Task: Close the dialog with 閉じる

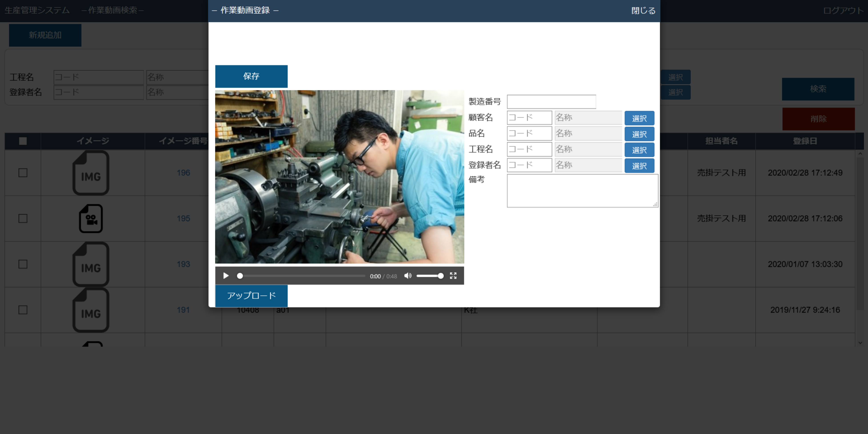Action: [643, 11]
